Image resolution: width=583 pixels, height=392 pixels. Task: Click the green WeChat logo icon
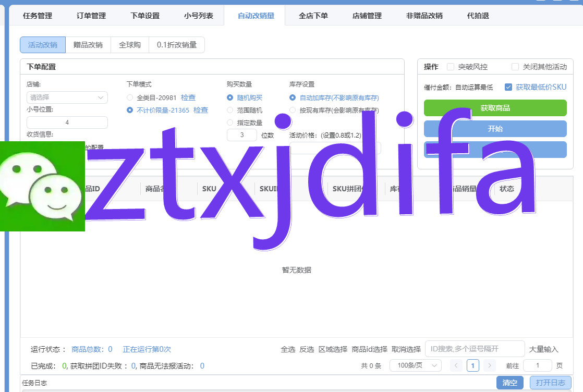tap(42, 186)
